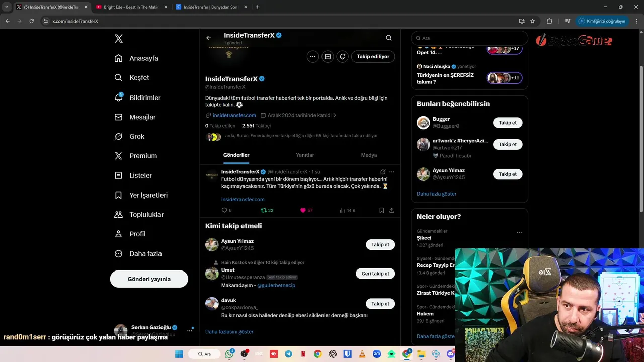Viewport: 644px width, 362px height.
Task: Open @gullerbetnecip mention link
Action: click(x=276, y=285)
